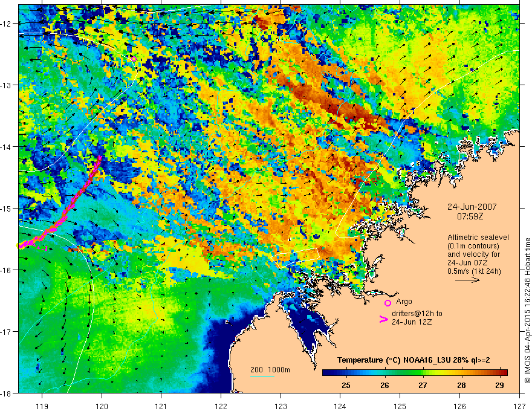Click the temperature colorbar at 27 degrees
Image resolution: width=532 pixels, height=411 pixels.
(x=423, y=372)
